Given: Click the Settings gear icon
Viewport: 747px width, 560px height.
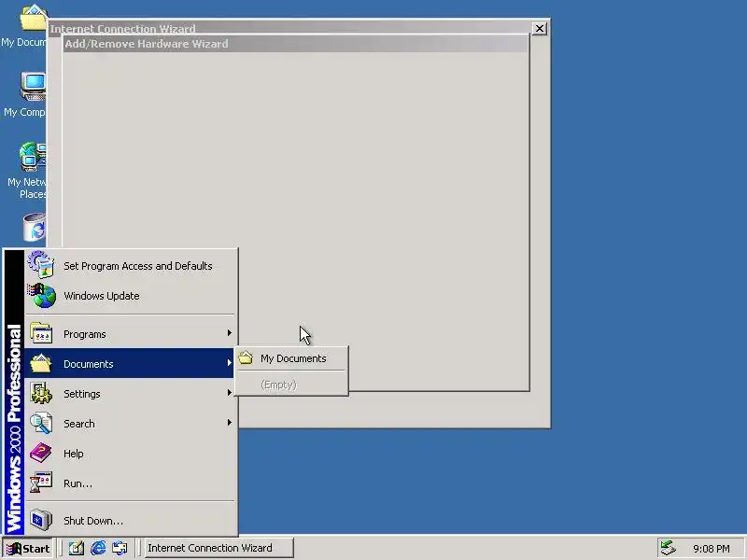Looking at the screenshot, I should (41, 393).
